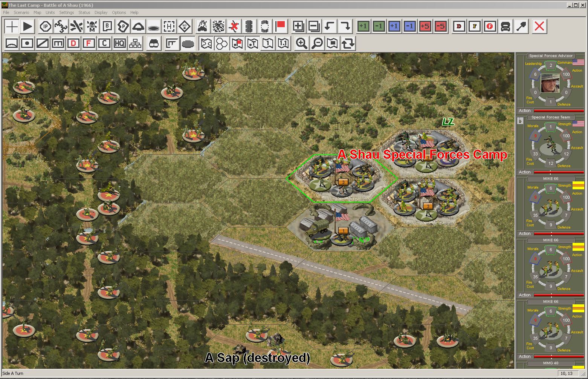
Task: Choose the dashed H hex icon
Action: [169, 26]
